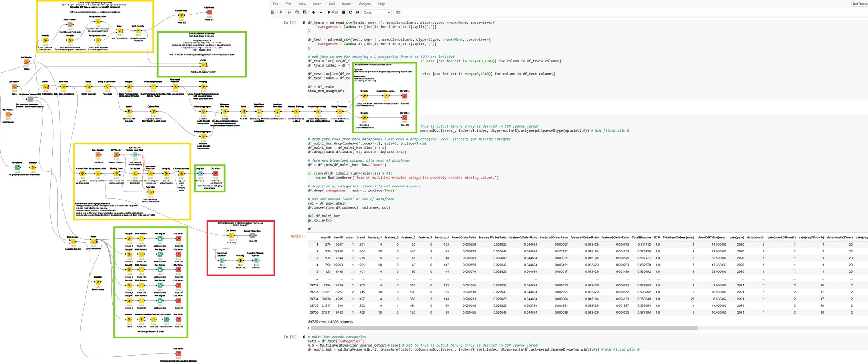Screen dimensions: 868x362
Task: Click the '39736 rows × 4326 columns' text
Action: [330, 322]
